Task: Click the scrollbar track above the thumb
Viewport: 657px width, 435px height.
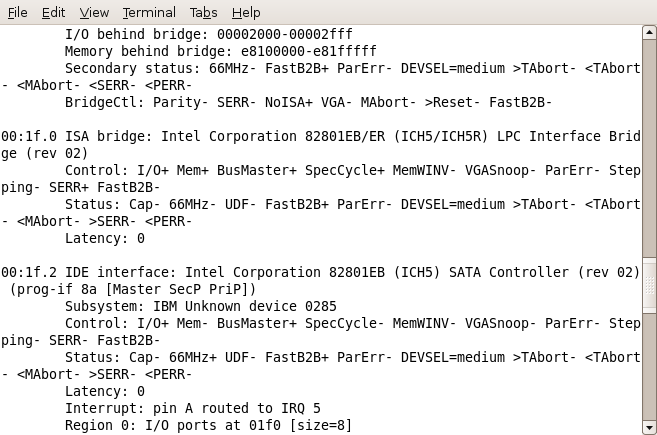Action: pos(649,149)
